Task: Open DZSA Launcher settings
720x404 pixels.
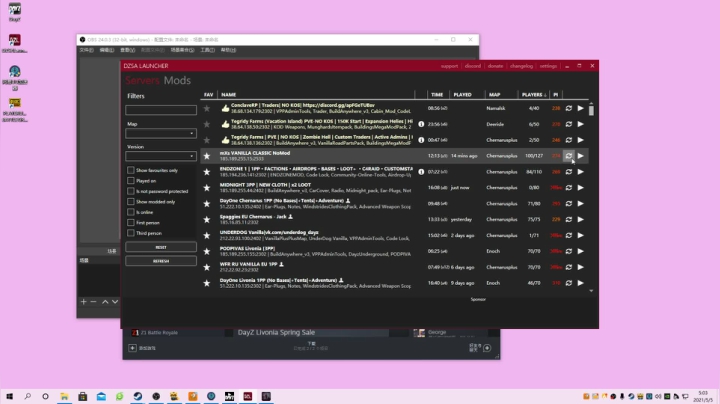Action: point(548,66)
